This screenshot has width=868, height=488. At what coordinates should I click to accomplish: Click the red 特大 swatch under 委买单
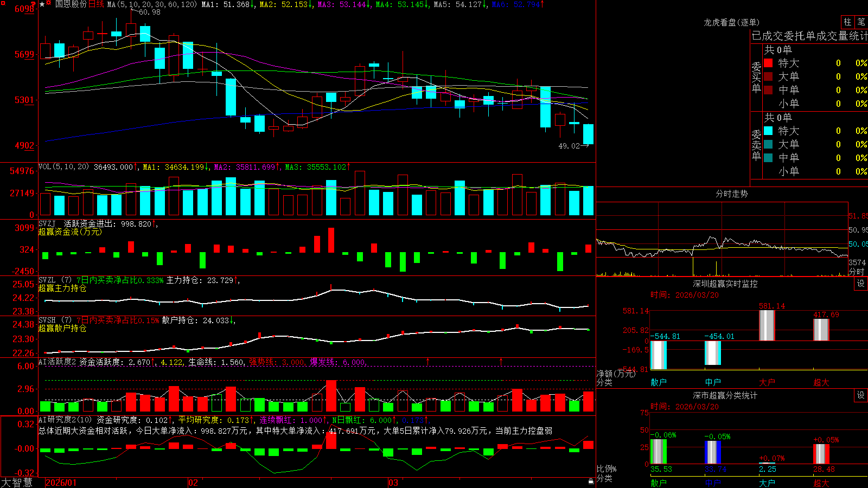point(768,63)
